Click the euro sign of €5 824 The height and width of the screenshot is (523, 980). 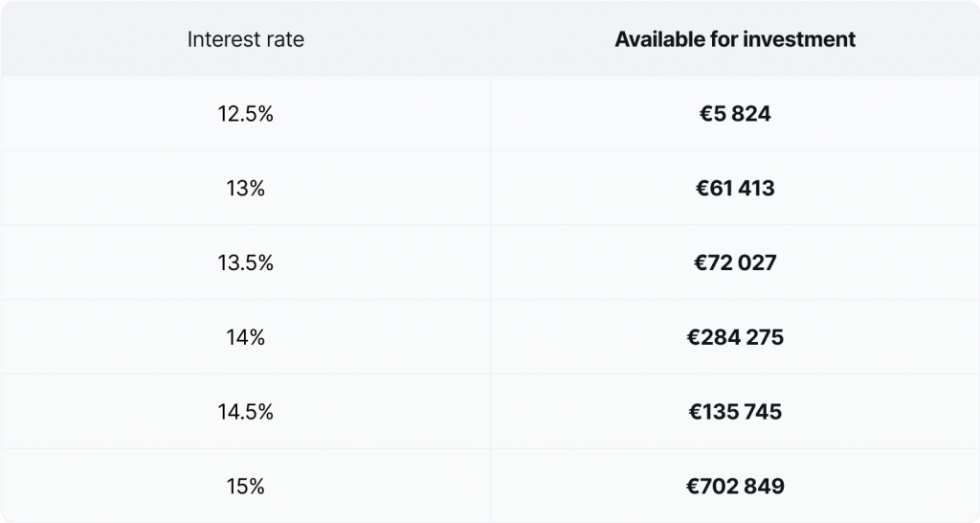705,114
